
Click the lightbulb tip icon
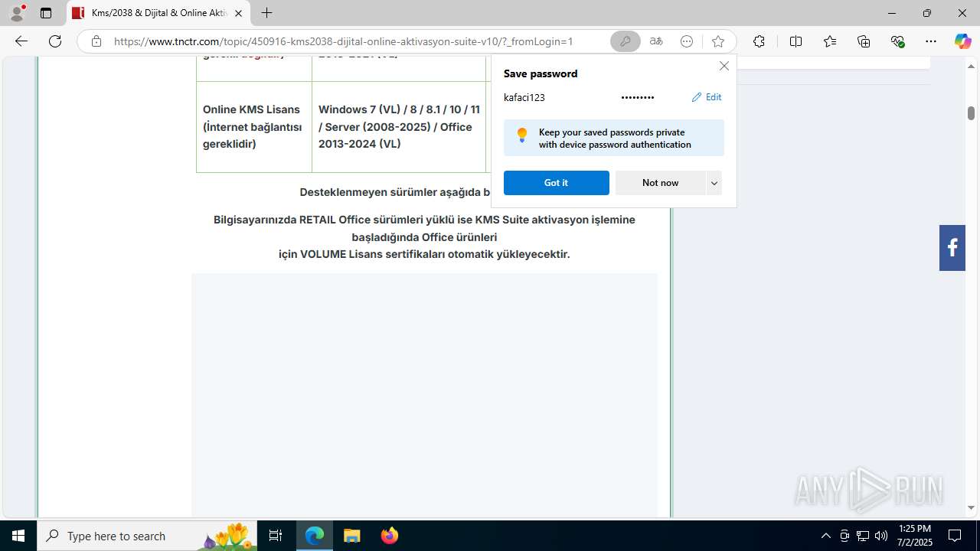click(x=522, y=135)
